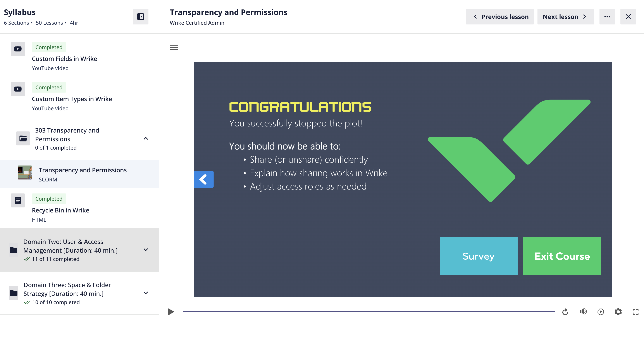Click the lesson progress seek bar

coord(368,312)
